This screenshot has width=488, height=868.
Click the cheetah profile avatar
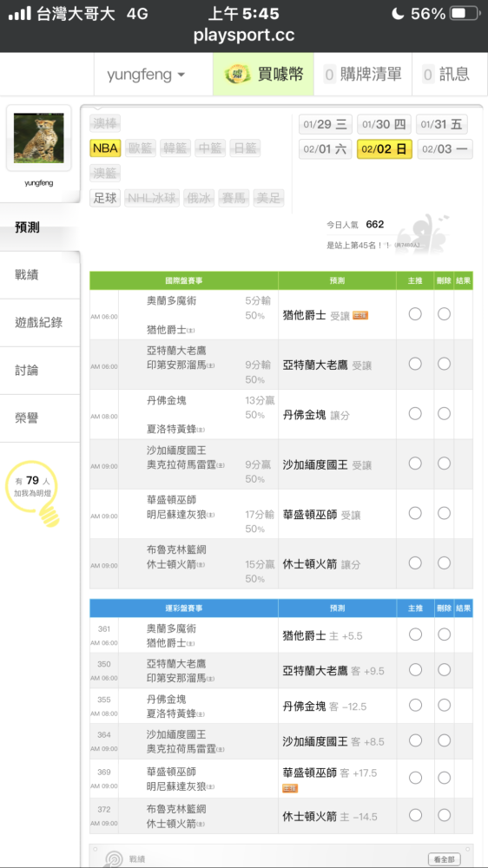coord(39,138)
